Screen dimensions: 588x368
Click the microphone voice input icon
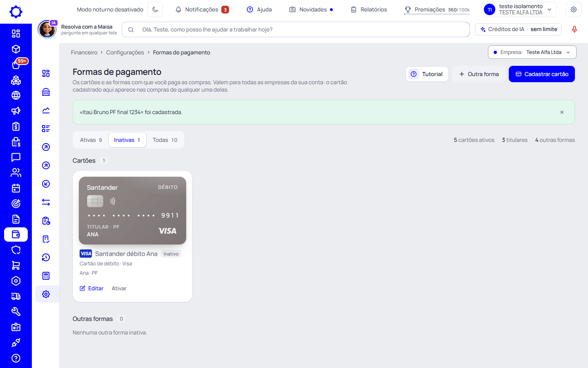click(575, 29)
